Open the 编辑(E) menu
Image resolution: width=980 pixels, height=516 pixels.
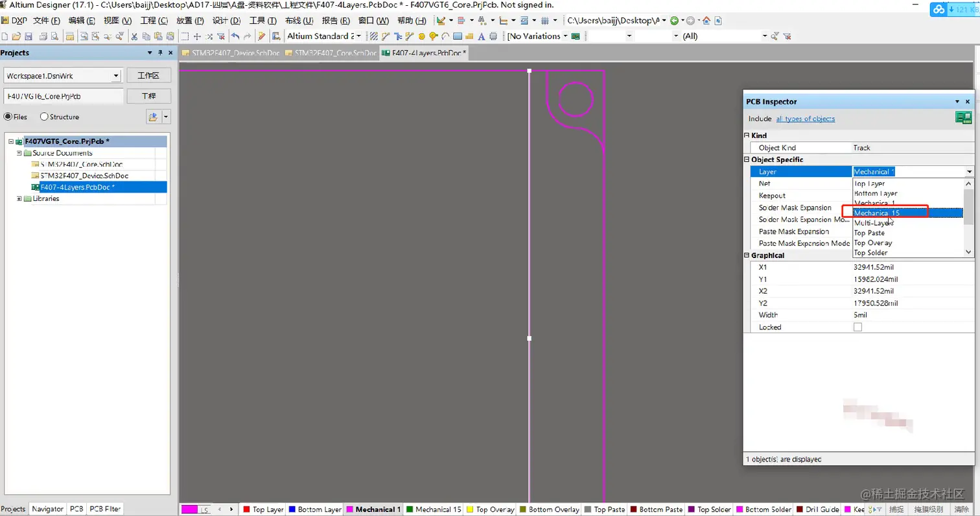tap(82, 21)
